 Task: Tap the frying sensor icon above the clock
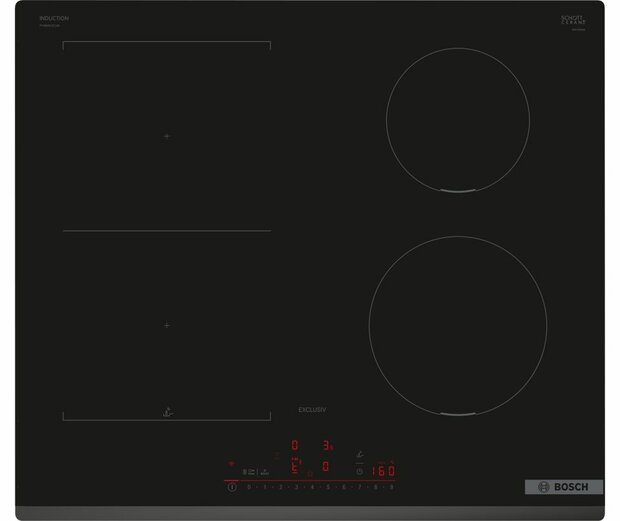pyautogui.click(x=359, y=454)
